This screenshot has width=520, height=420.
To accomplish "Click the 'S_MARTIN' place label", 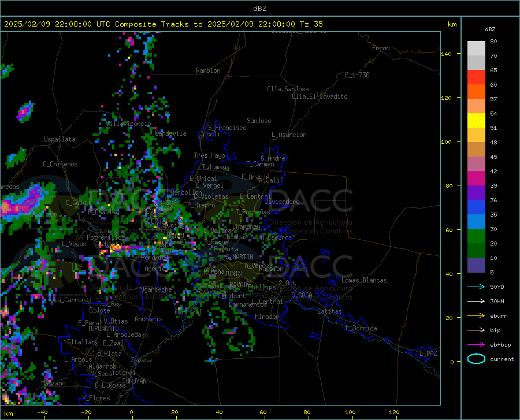I will coord(239,257).
